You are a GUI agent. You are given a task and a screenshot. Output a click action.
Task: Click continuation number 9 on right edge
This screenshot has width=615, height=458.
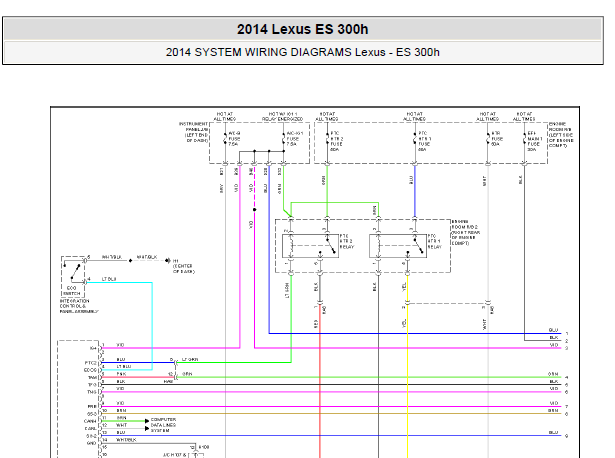coord(567,436)
